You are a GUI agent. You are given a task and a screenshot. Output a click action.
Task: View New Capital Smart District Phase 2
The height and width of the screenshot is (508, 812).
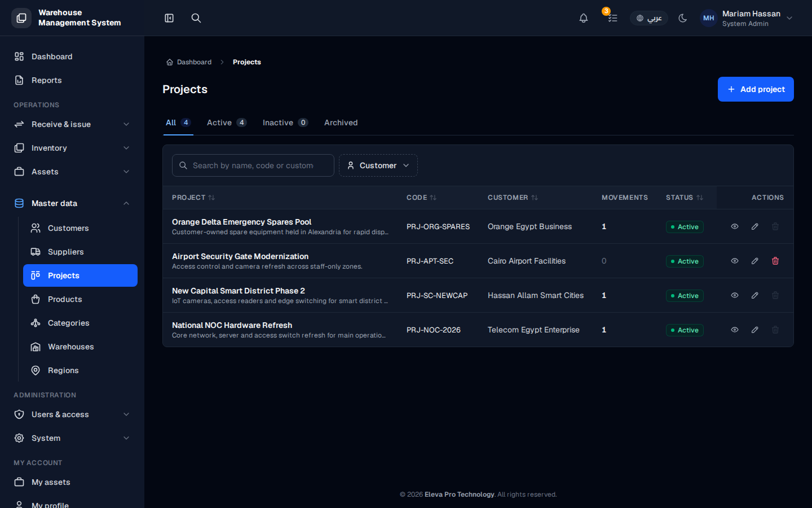(x=735, y=295)
